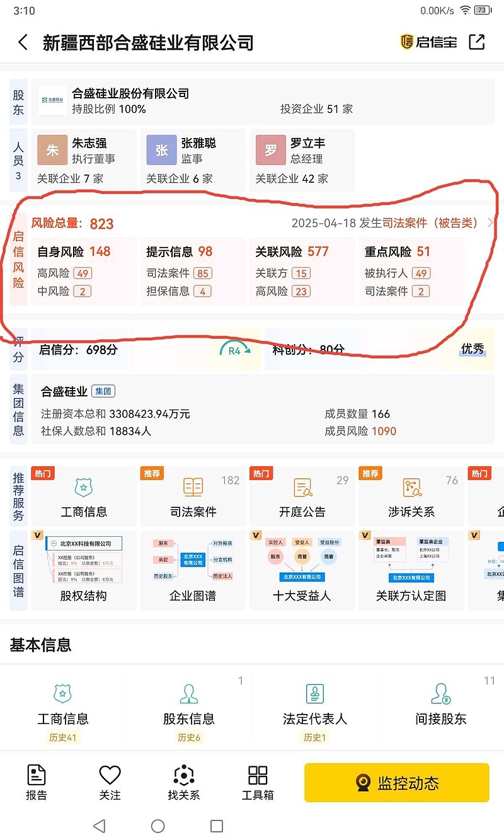
Task: Tap 司法案件 85 under 提示信息
Action: point(179,273)
